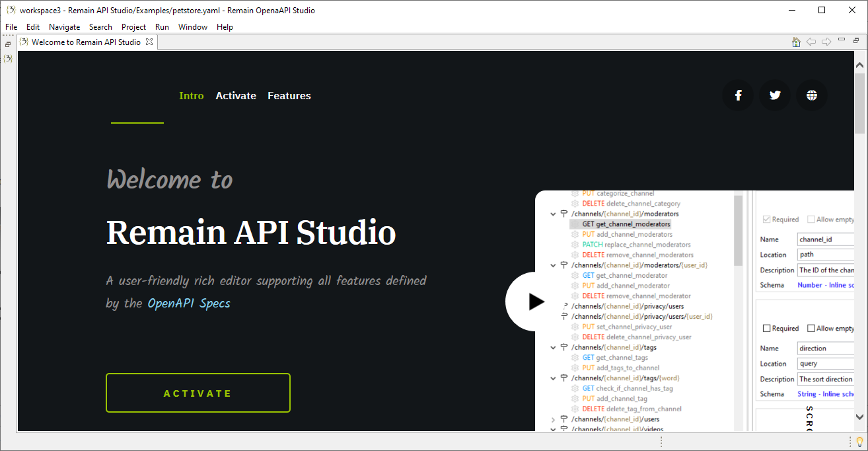Close the Welcome to Remain API Studio tab
The image size is (868, 451).
point(149,42)
